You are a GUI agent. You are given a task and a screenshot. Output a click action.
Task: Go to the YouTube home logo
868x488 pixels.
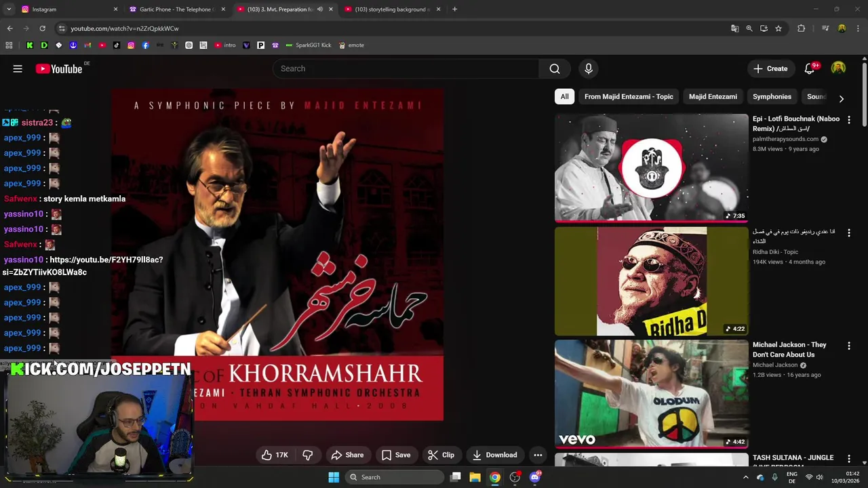[x=58, y=68]
